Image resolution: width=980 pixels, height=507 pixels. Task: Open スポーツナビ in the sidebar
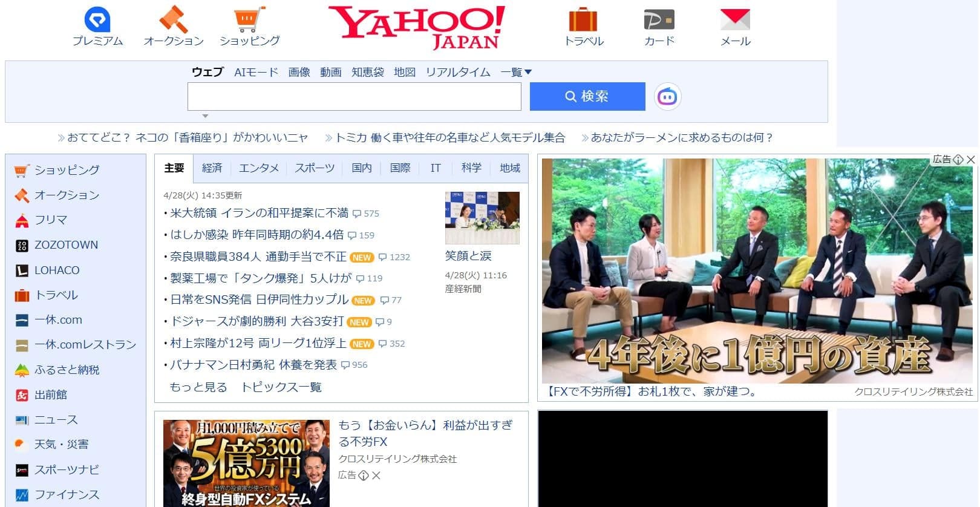(67, 469)
